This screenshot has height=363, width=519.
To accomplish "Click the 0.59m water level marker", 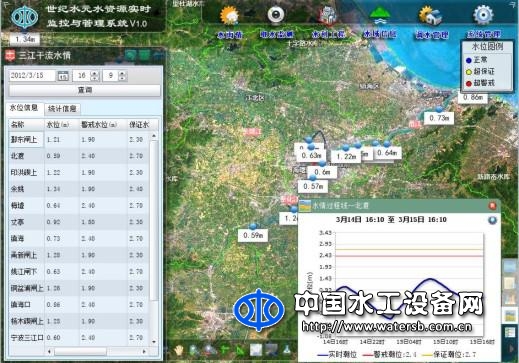I will pyautogui.click(x=253, y=235).
